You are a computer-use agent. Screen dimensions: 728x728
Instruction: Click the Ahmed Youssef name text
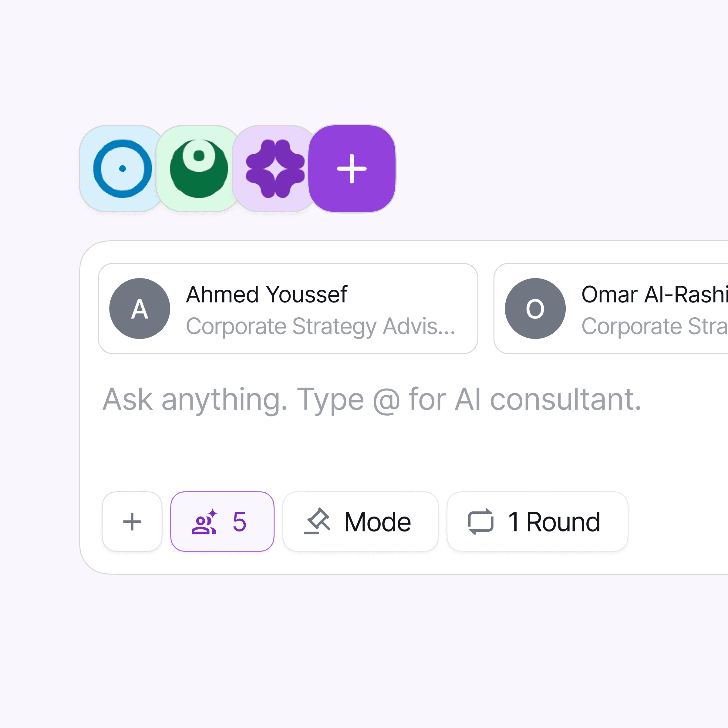(x=267, y=294)
